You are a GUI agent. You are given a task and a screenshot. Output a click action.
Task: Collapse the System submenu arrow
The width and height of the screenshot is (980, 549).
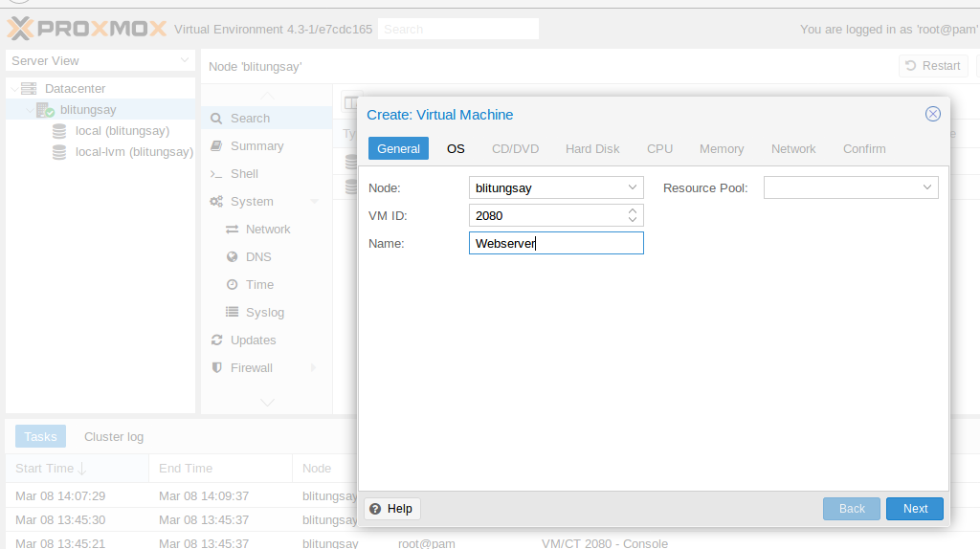(314, 202)
